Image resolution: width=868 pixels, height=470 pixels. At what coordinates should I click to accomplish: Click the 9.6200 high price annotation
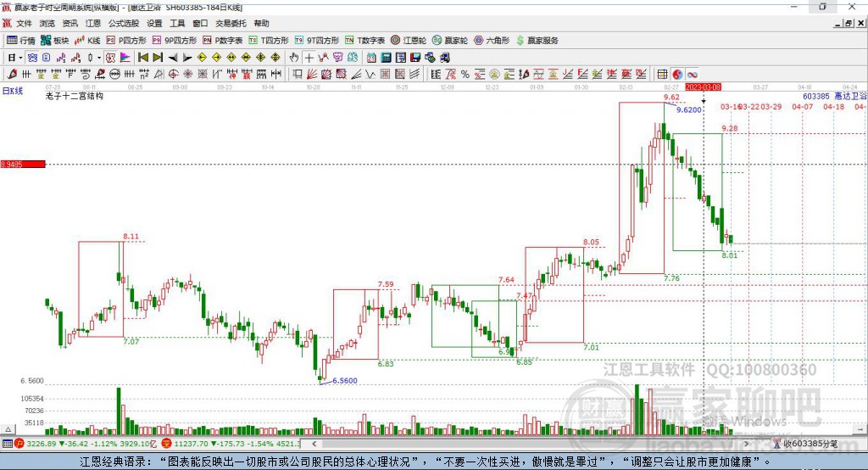coord(689,109)
